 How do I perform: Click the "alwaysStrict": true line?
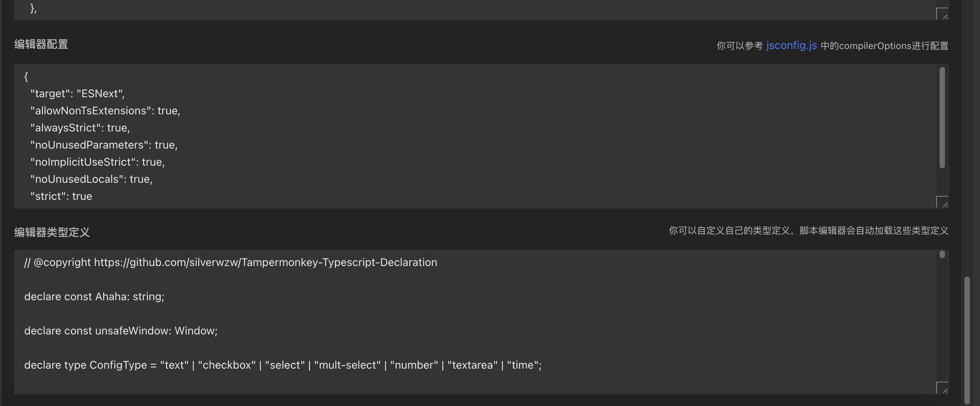(x=80, y=128)
